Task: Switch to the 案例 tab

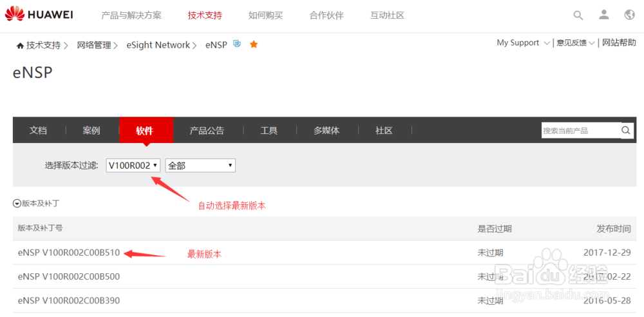Action: (x=91, y=131)
